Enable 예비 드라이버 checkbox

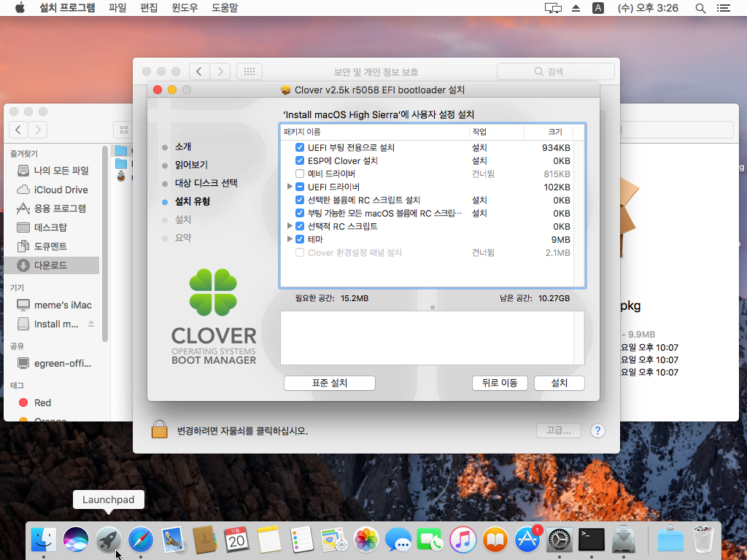pos(300,174)
